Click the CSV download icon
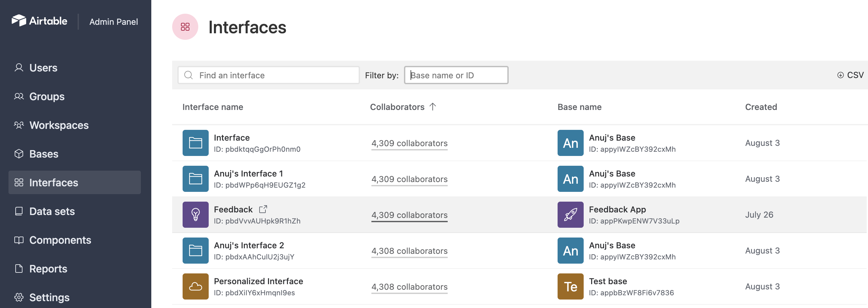 [x=840, y=75]
